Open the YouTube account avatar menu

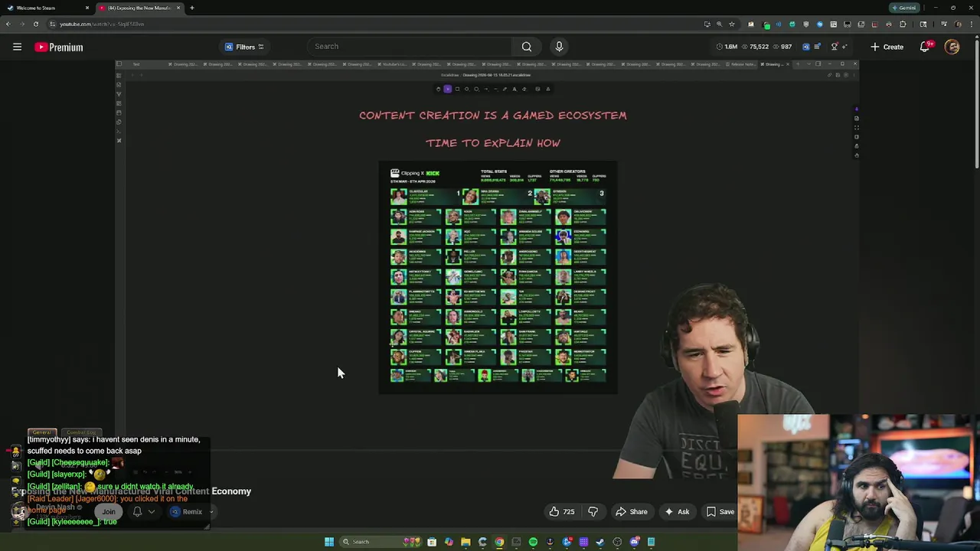click(x=952, y=47)
